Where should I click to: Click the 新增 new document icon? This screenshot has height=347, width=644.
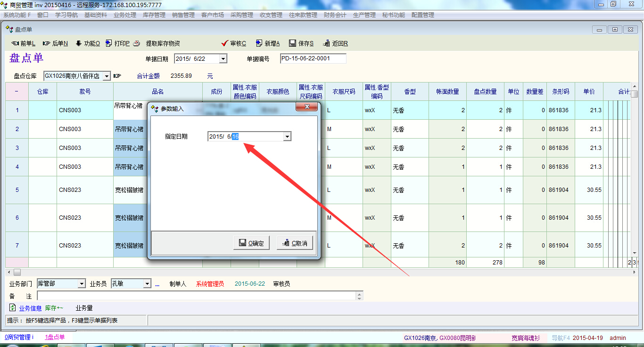tap(259, 43)
